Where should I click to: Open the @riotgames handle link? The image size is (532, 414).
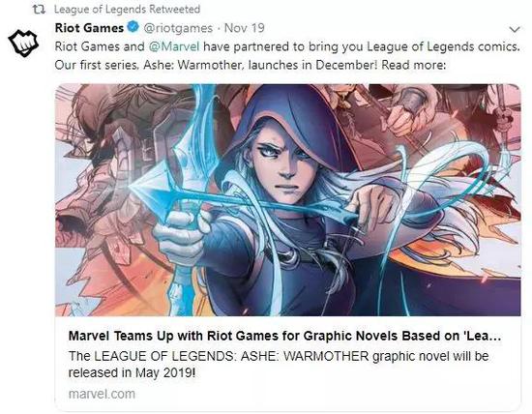178,28
